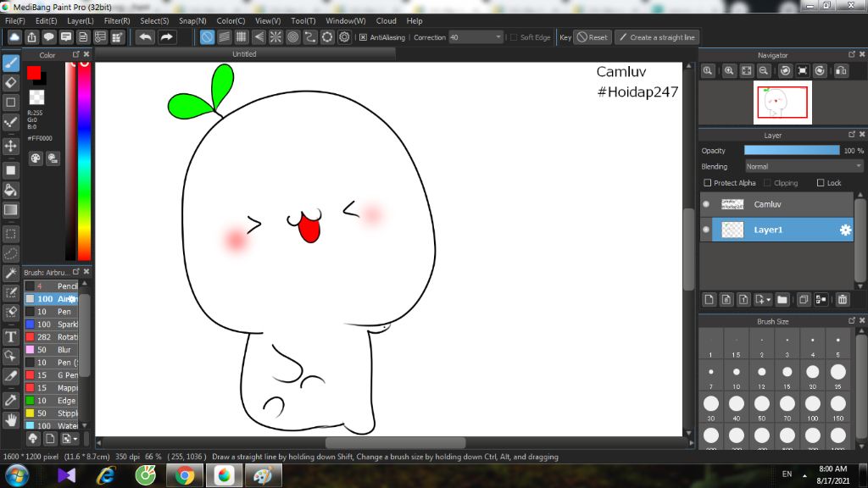Select the rectangular Select tool
Image resolution: width=868 pixels, height=488 pixels.
pyautogui.click(x=11, y=234)
